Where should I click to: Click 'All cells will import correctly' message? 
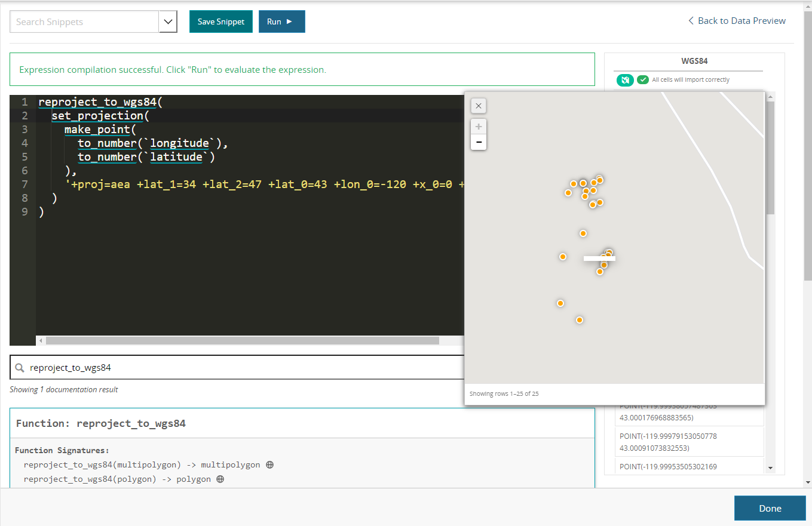pos(691,80)
